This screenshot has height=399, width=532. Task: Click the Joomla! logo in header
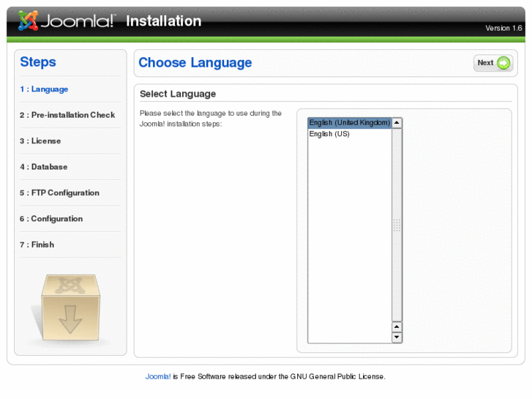[x=67, y=20]
